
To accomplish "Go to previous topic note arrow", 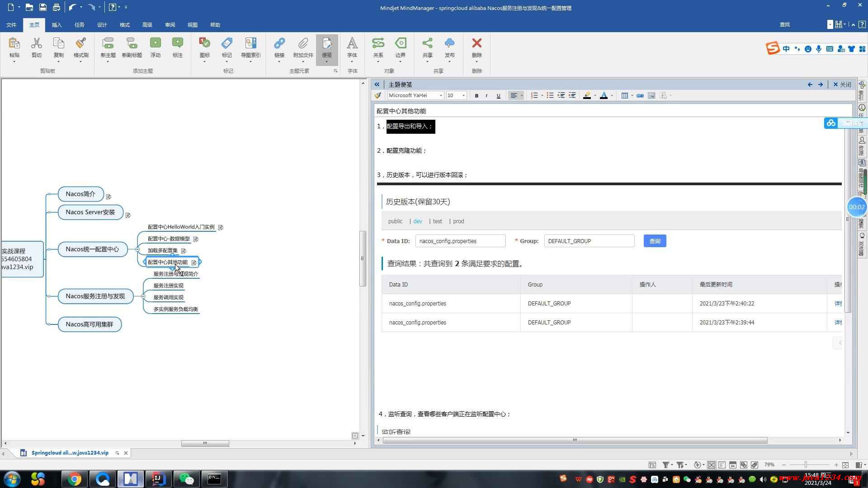I will click(810, 84).
